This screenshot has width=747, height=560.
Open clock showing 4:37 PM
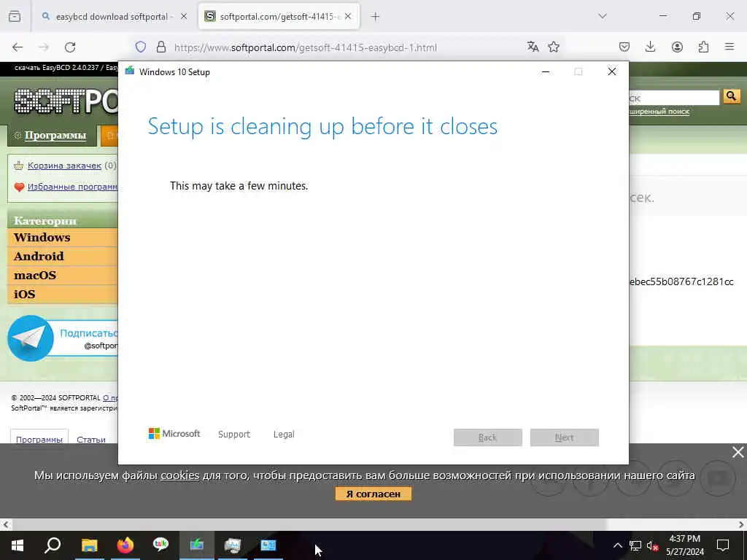point(684,545)
